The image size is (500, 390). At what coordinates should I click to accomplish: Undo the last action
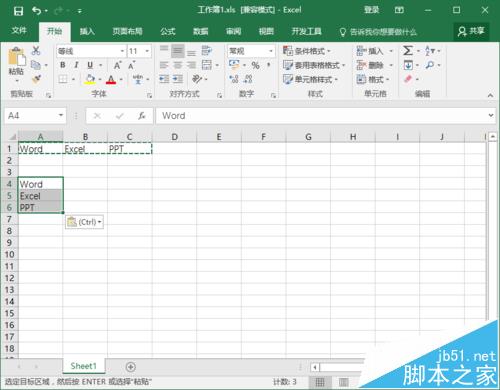(x=36, y=11)
